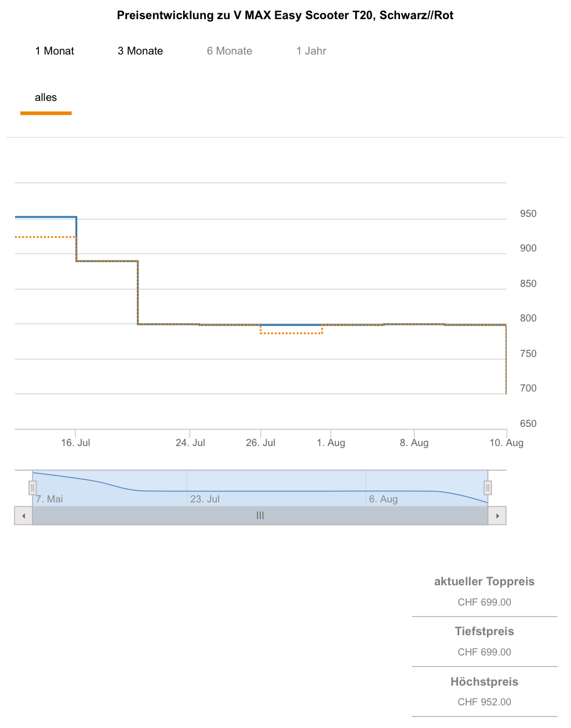
Task: Click the navigator left scroll arrow
Action: (23, 516)
